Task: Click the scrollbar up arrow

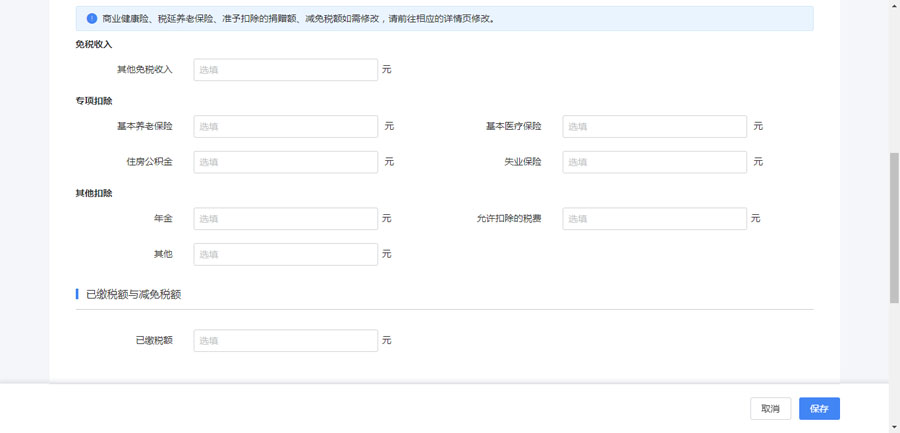Action: 894,5
